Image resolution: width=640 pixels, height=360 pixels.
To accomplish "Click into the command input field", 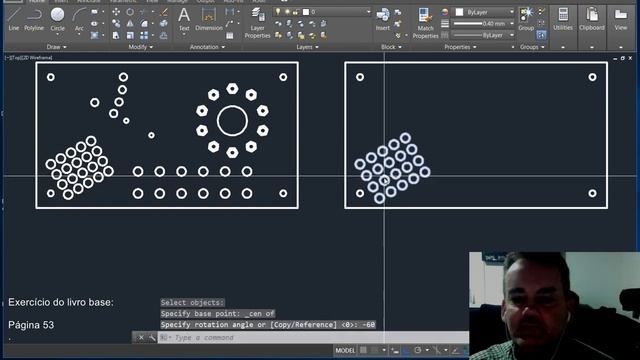I will point(313,338).
